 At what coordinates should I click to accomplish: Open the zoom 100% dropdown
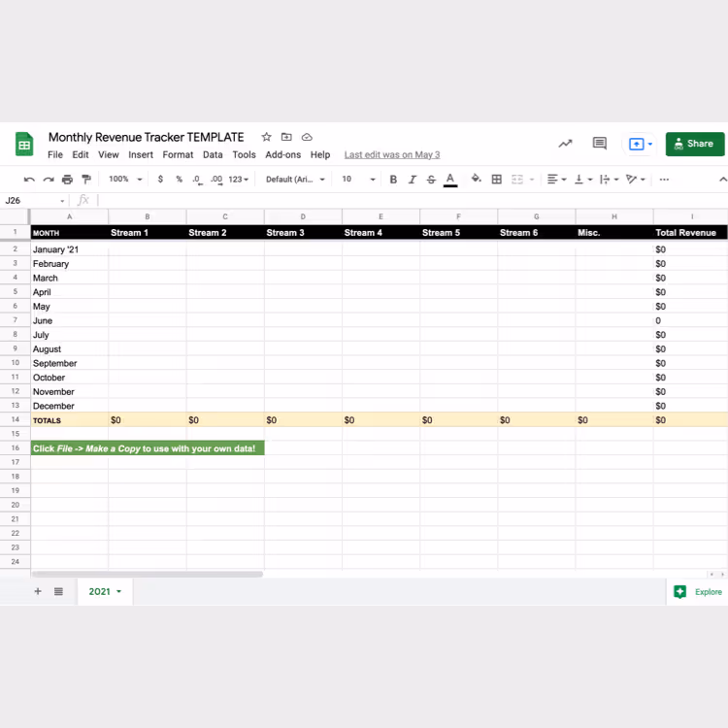tap(125, 180)
